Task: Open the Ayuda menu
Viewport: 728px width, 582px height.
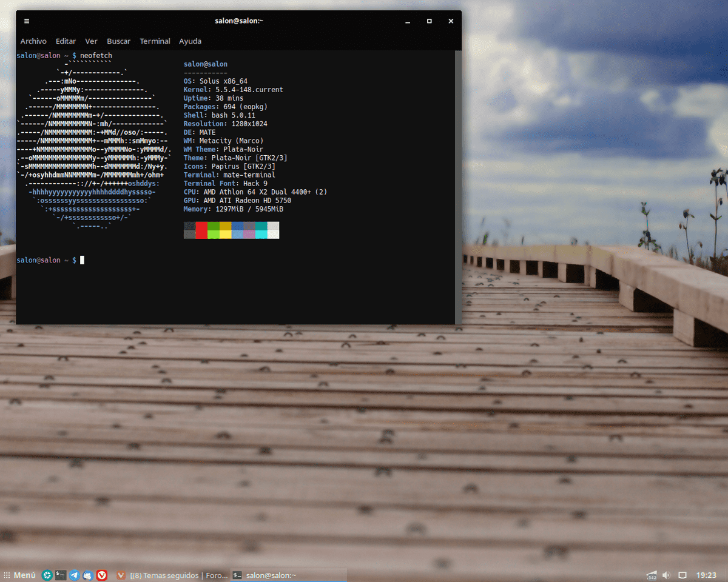Action: click(190, 41)
